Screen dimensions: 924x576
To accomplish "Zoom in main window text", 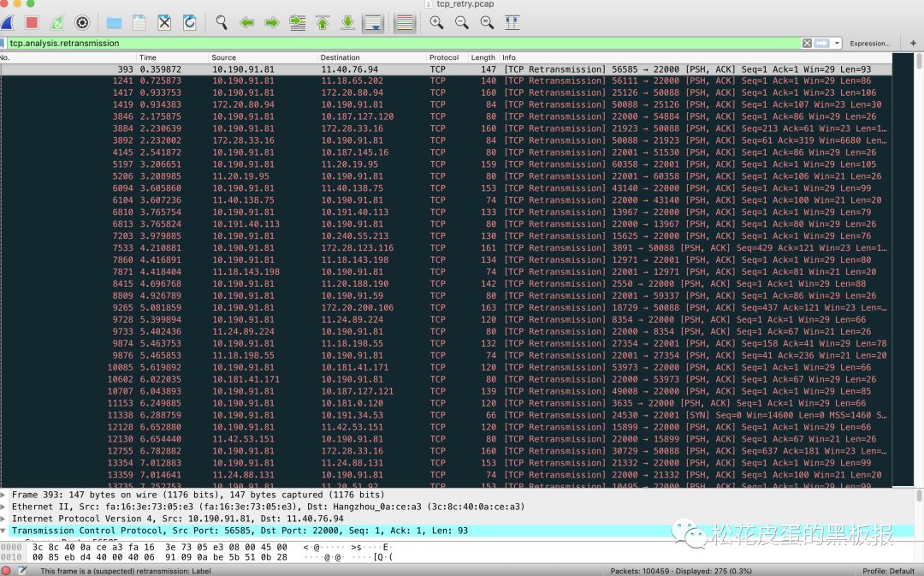I will coord(436,23).
